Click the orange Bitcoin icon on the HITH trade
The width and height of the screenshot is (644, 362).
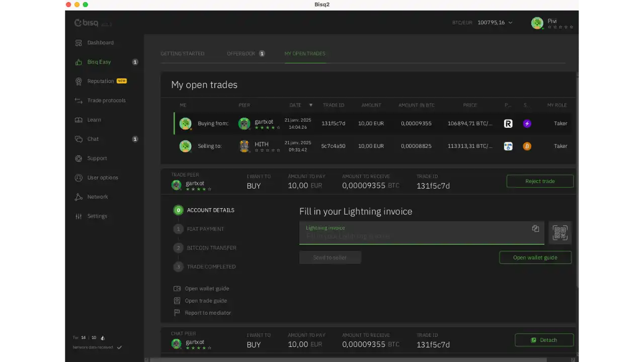527,146
